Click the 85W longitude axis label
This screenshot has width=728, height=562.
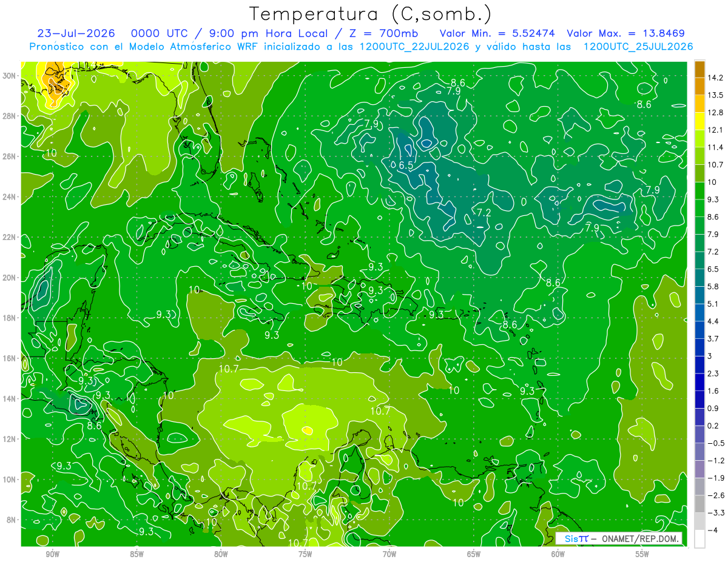point(136,554)
